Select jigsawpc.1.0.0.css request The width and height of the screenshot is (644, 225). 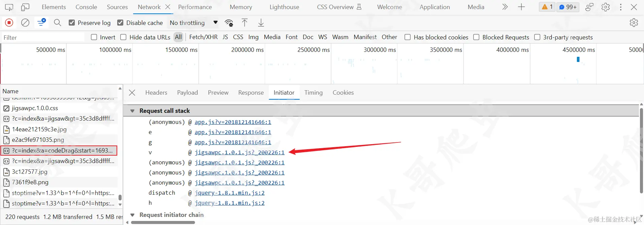pos(59,108)
